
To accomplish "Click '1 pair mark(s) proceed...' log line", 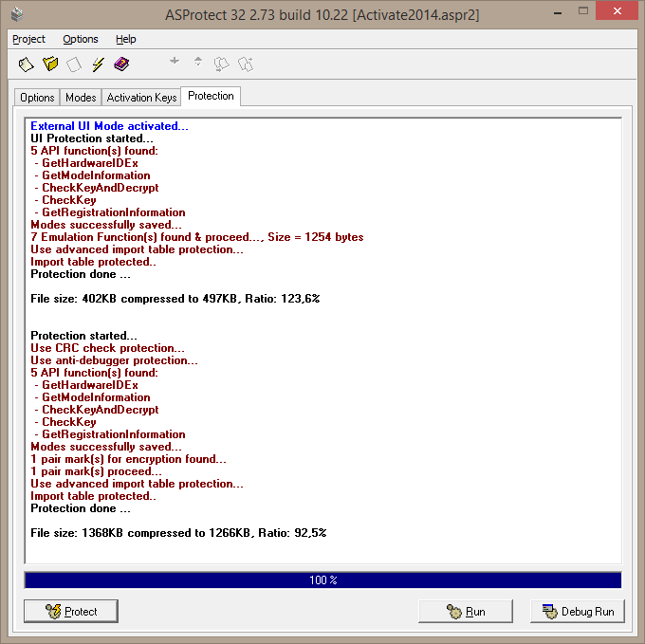I will 96,471.
